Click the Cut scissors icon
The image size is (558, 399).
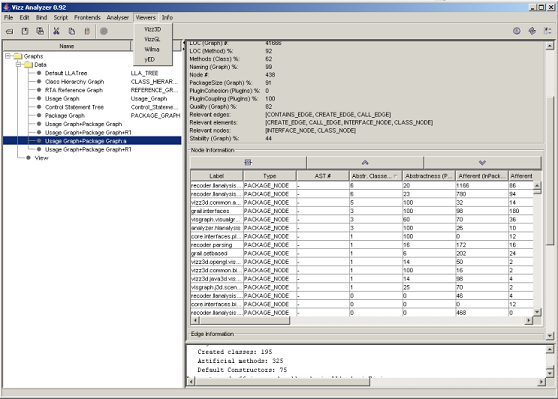pyautogui.click(x=56, y=31)
